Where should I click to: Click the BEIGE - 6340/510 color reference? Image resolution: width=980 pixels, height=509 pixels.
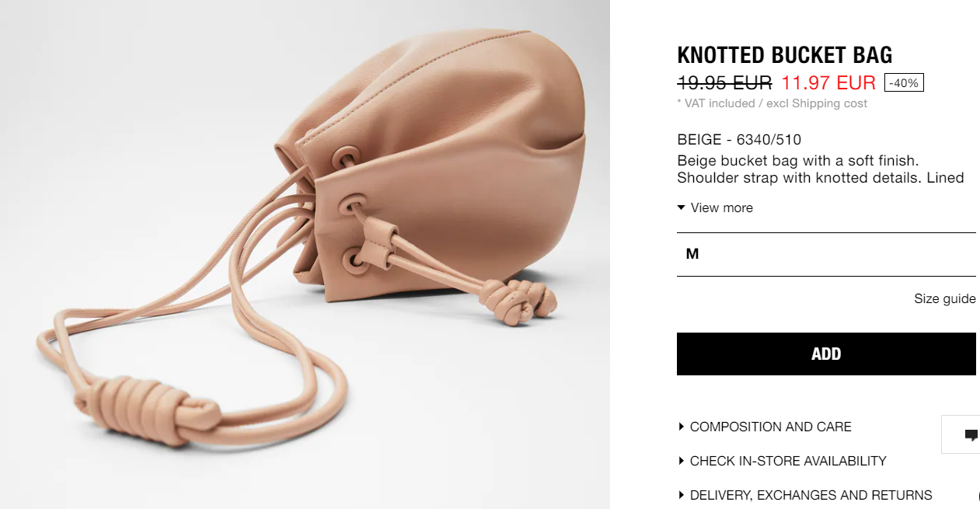pyautogui.click(x=739, y=140)
